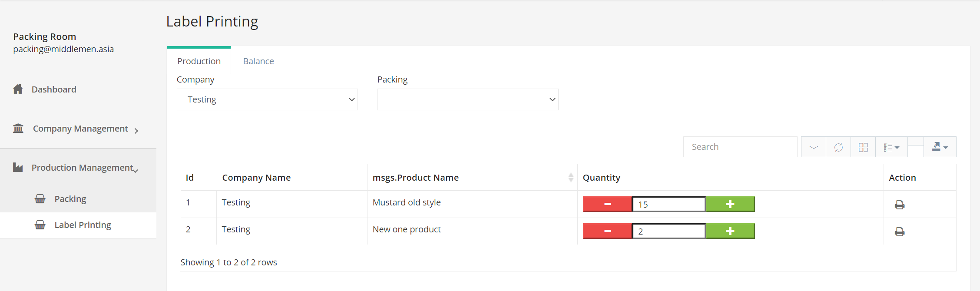Print label for Mustard old style

click(900, 205)
